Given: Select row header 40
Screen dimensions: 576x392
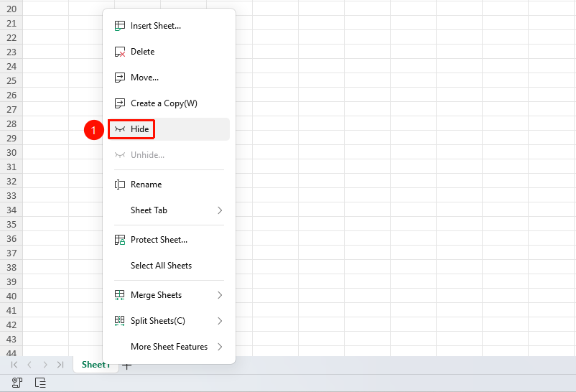Looking at the screenshot, I should (x=11, y=296).
